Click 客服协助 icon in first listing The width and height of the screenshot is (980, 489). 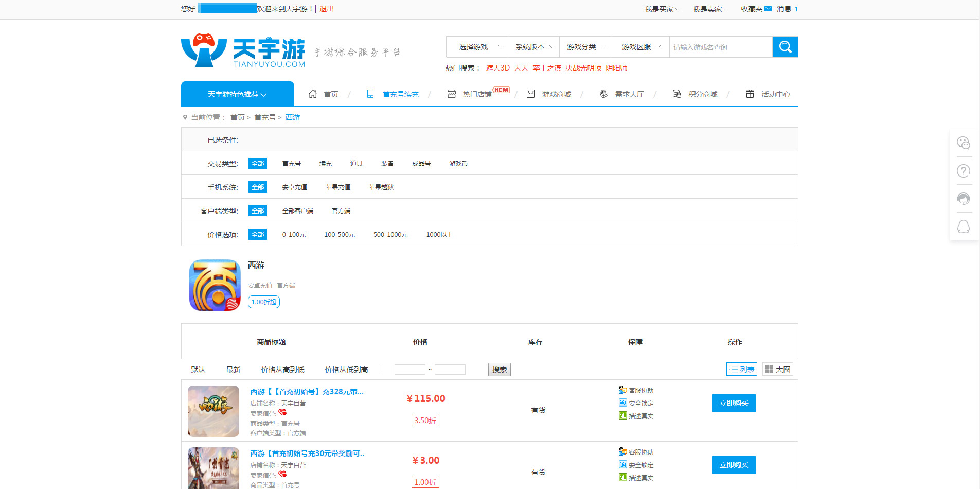623,390
